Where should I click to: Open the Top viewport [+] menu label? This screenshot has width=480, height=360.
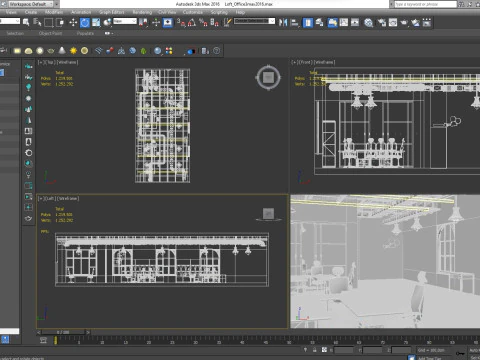tap(41, 62)
